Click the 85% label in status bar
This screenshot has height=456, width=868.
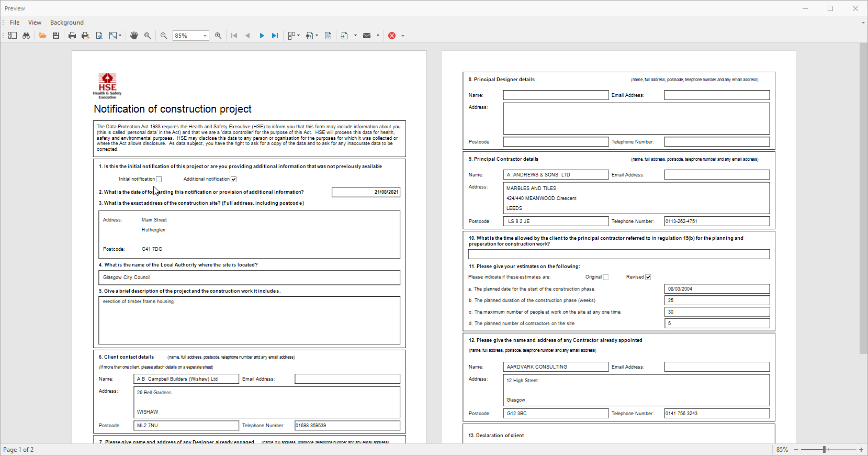[782, 450]
